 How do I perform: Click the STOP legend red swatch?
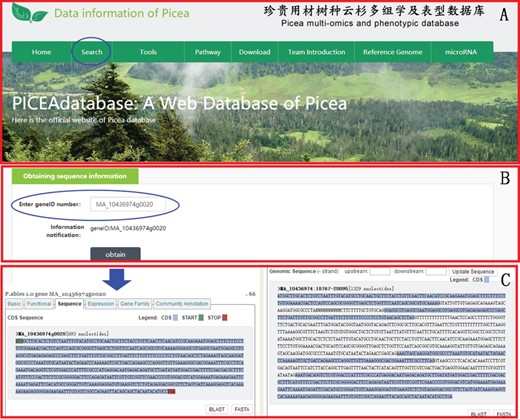(x=225, y=318)
